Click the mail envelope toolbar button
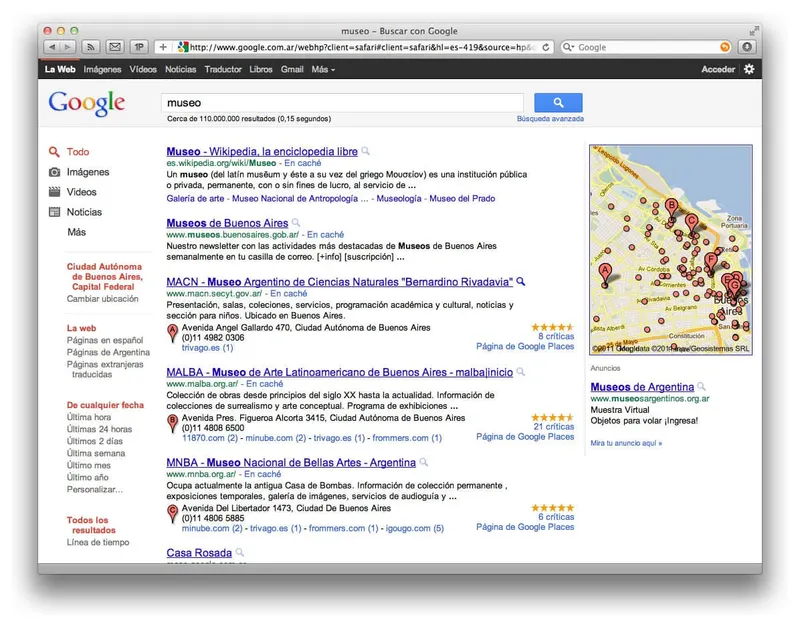 coord(115,47)
